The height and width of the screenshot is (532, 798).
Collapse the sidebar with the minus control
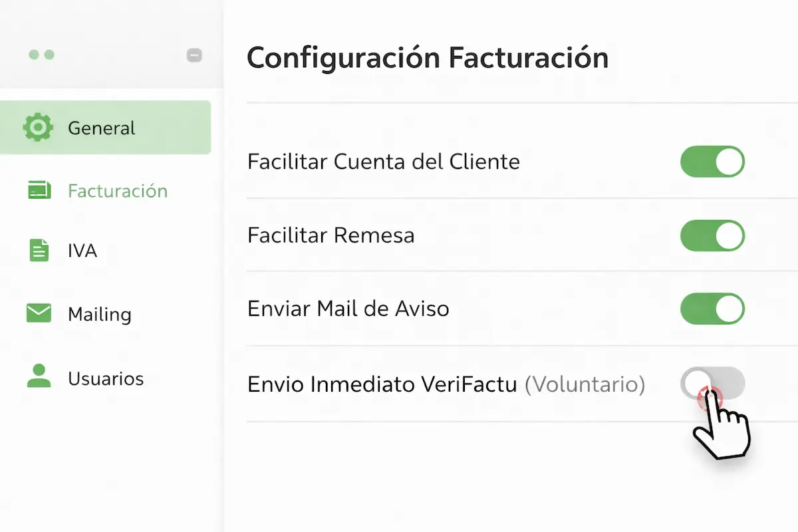(194, 55)
